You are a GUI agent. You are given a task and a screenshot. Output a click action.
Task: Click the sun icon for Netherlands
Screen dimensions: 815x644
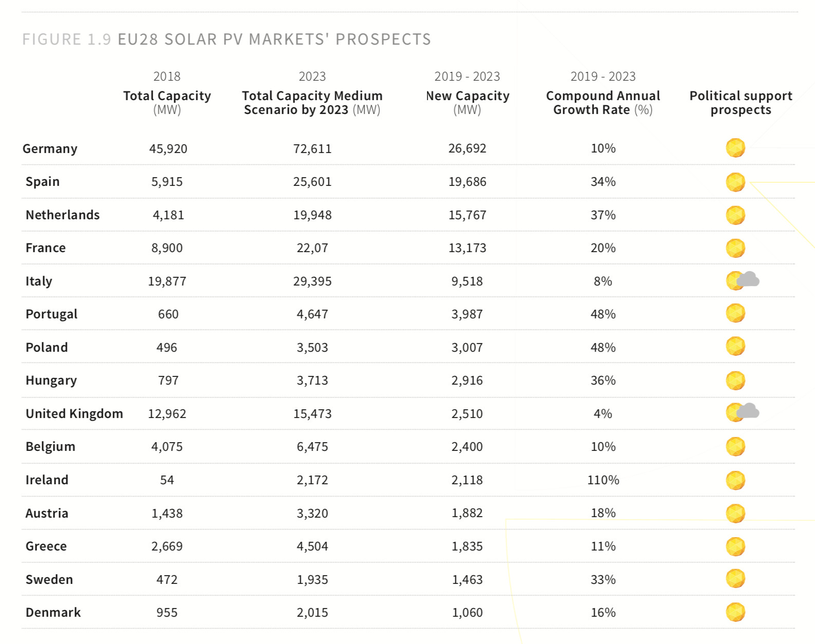[x=735, y=215]
